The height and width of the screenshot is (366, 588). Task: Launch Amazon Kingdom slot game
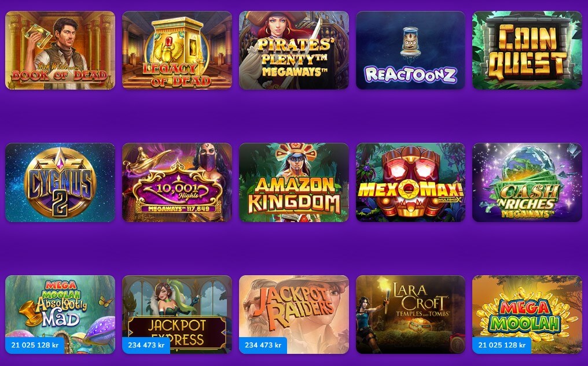(x=294, y=183)
